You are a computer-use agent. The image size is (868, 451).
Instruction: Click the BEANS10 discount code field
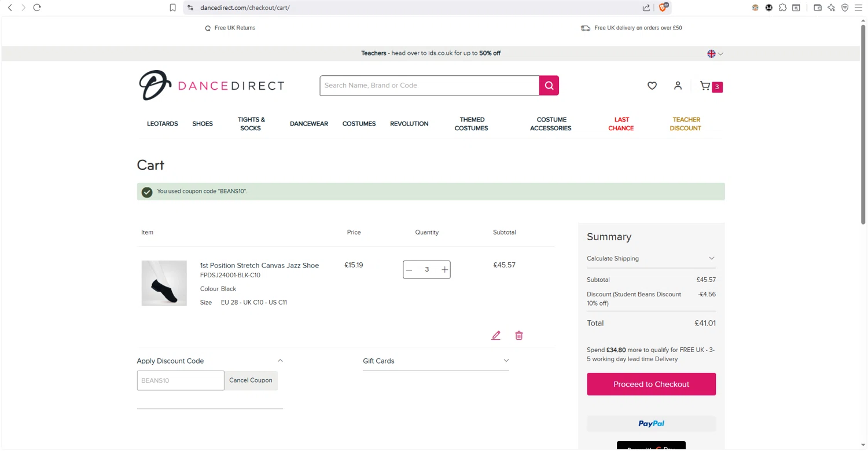coord(181,381)
